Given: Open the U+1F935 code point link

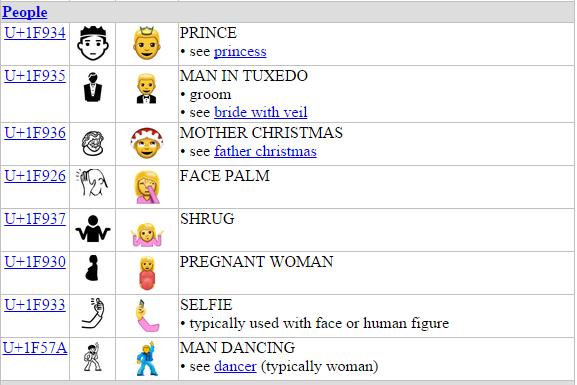Looking at the screenshot, I should pyautogui.click(x=35, y=76).
